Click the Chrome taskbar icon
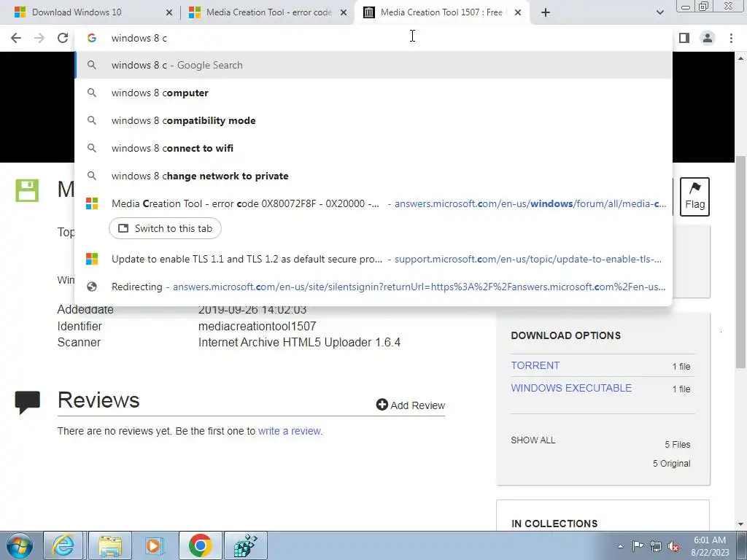This screenshot has width=747, height=560. click(x=200, y=545)
